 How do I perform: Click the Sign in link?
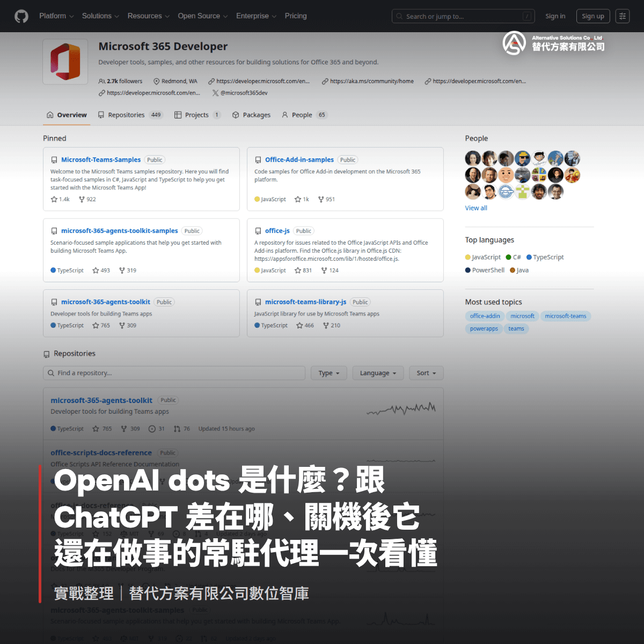tap(555, 16)
